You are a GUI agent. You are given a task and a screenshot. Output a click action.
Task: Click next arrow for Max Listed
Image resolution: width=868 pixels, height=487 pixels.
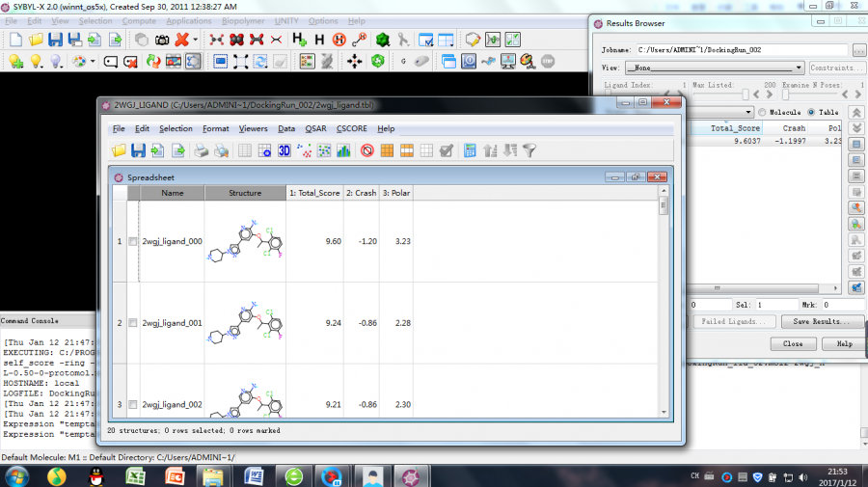pos(769,95)
